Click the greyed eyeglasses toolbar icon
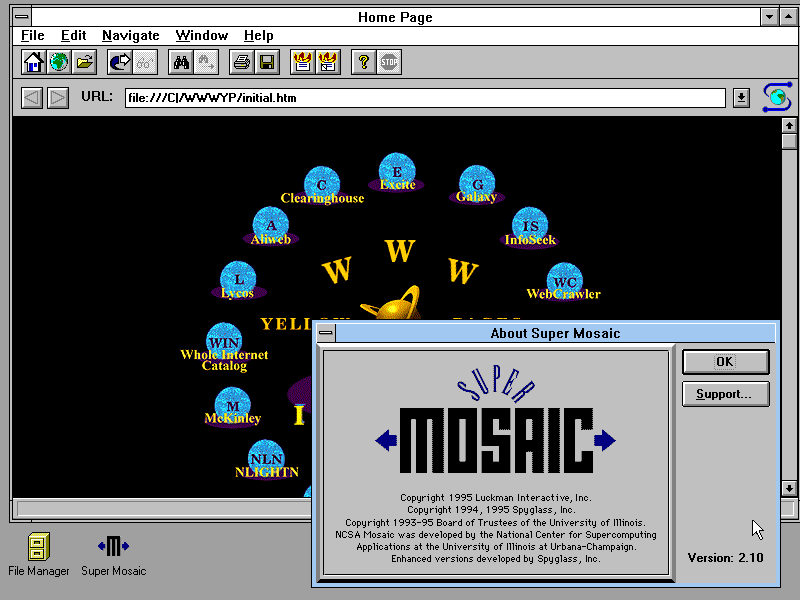Viewport: 800px width, 600px height. [x=145, y=62]
